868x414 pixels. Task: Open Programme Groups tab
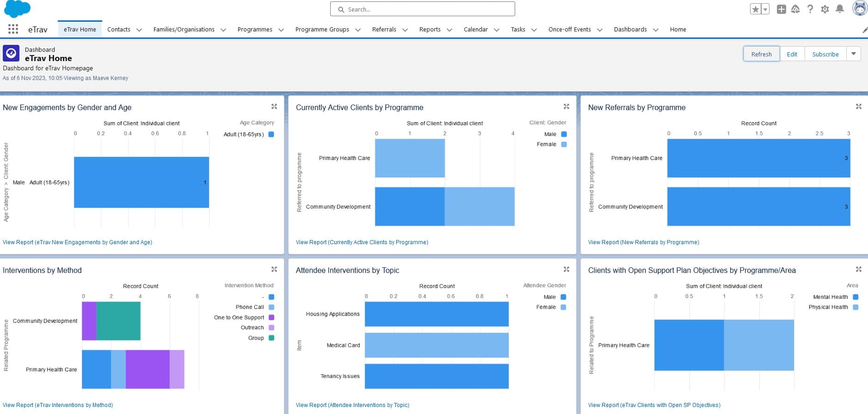pyautogui.click(x=322, y=29)
